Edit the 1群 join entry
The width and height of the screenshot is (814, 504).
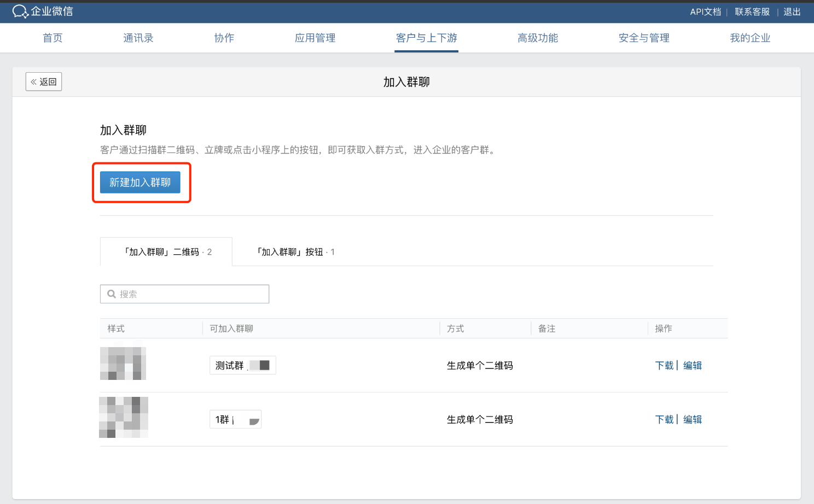[693, 419]
